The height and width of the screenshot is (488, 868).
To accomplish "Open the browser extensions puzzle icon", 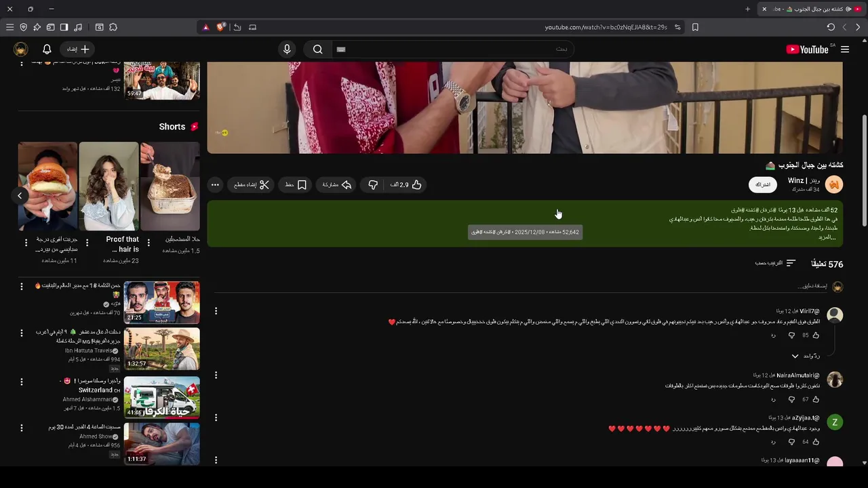I will click(113, 27).
